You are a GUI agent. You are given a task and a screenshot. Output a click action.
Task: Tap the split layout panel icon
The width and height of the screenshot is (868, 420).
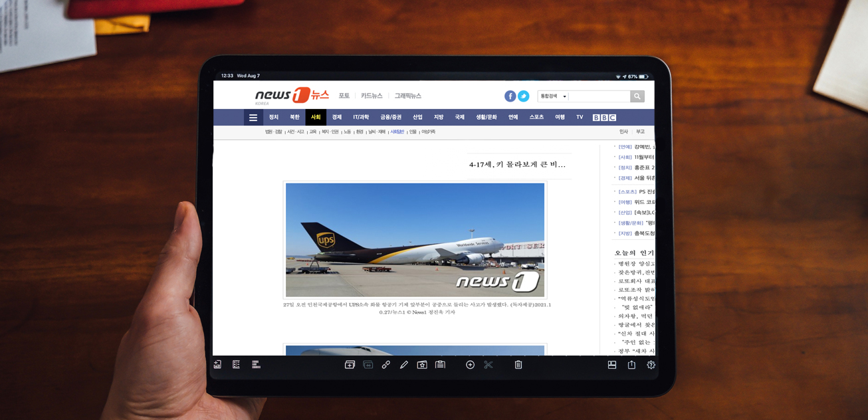[612, 365]
